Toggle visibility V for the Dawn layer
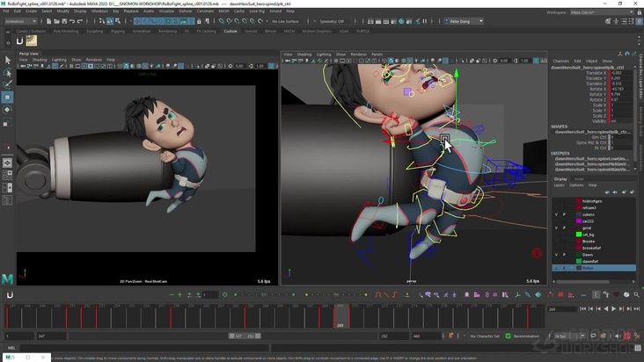This screenshot has width=644, height=362. 557,255
